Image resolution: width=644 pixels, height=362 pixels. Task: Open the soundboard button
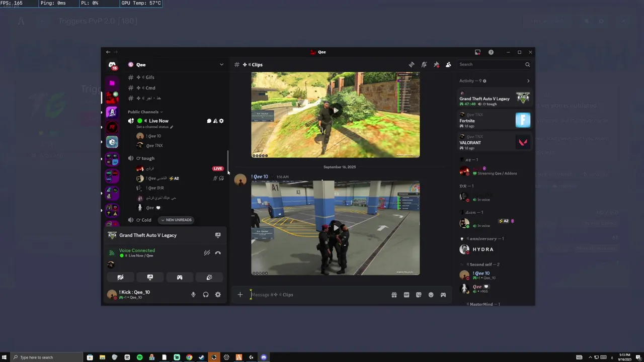tap(209, 277)
